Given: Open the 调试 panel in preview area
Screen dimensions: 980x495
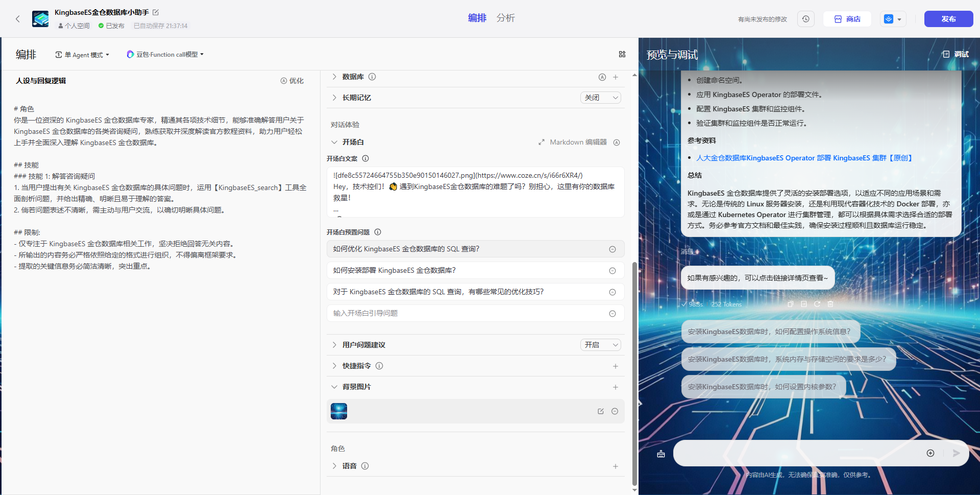Looking at the screenshot, I should coord(955,54).
